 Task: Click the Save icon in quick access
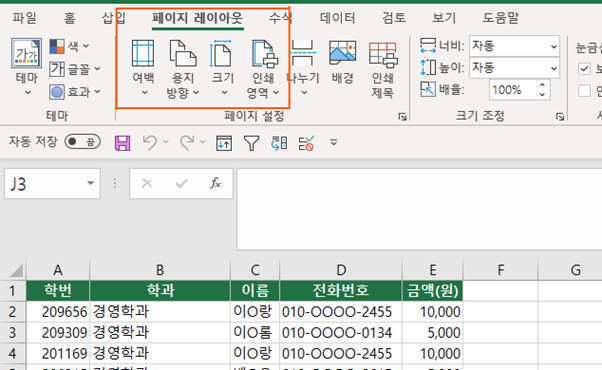tap(122, 143)
